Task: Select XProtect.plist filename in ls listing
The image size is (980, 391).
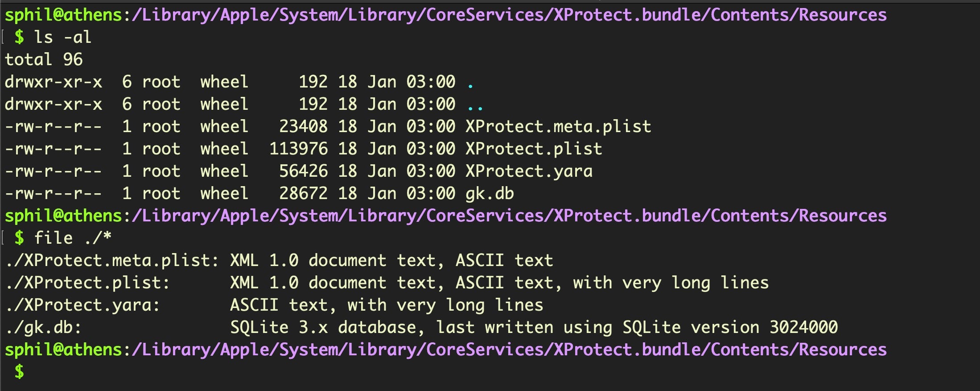Action: [x=533, y=149]
